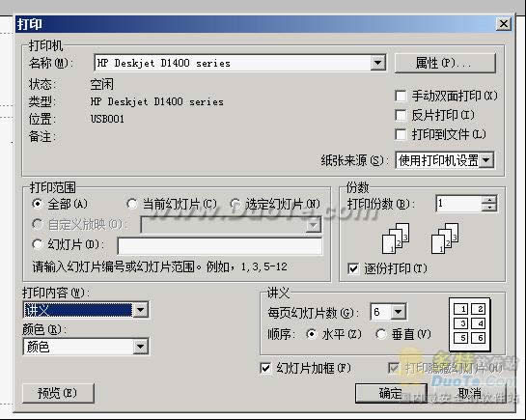Choose 垂直 order radio button
Image resolution: width=526 pixels, height=420 pixels.
pos(380,334)
